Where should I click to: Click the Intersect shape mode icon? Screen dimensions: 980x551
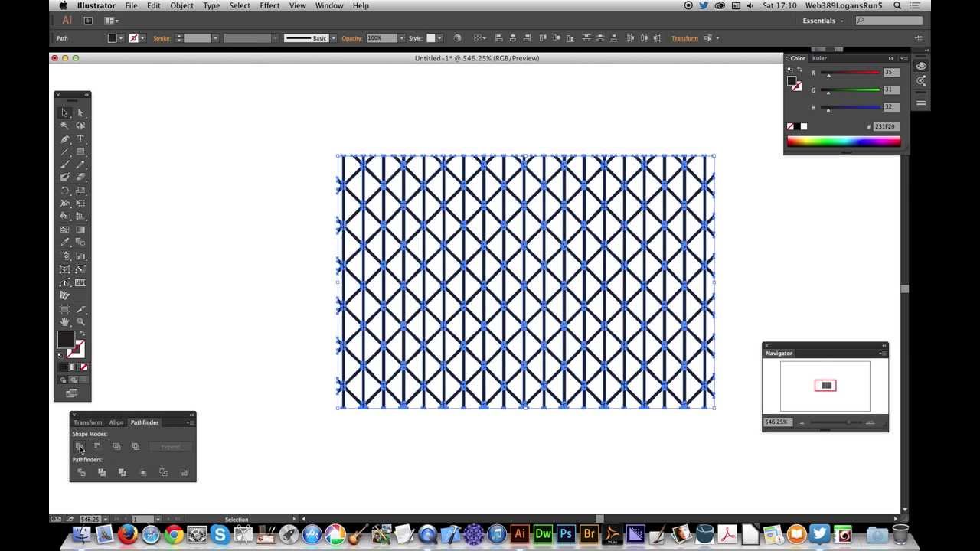[116, 446]
